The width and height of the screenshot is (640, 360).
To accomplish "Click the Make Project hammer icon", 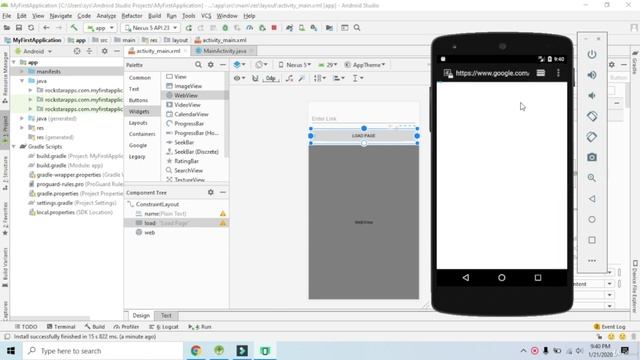I will [x=74, y=28].
